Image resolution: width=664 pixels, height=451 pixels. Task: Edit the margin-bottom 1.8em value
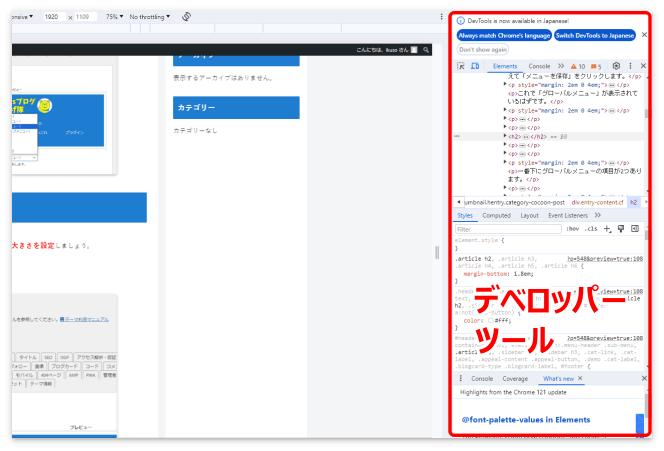tap(523, 274)
